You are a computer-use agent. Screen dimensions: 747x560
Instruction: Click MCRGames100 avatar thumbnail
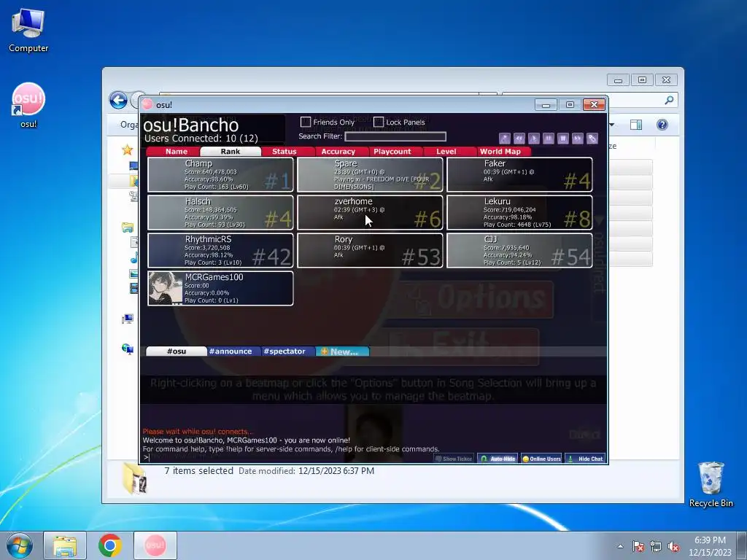pyautogui.click(x=166, y=288)
